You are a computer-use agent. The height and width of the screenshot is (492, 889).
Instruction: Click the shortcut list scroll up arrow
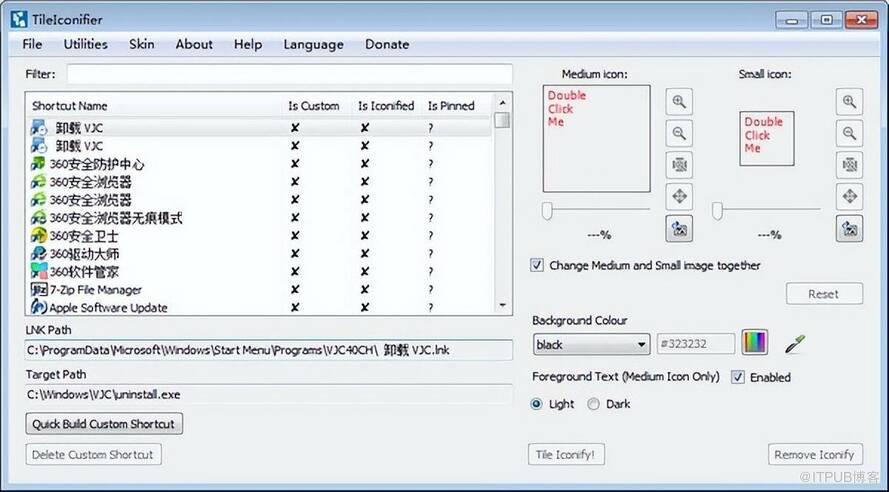click(502, 103)
